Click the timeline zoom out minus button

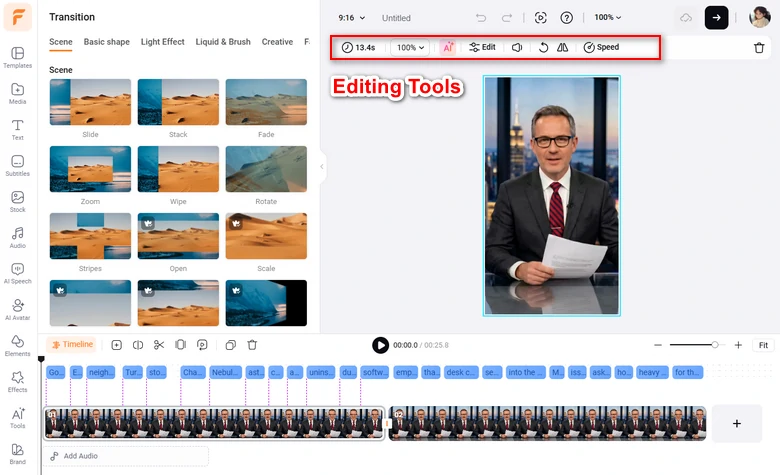tap(658, 345)
